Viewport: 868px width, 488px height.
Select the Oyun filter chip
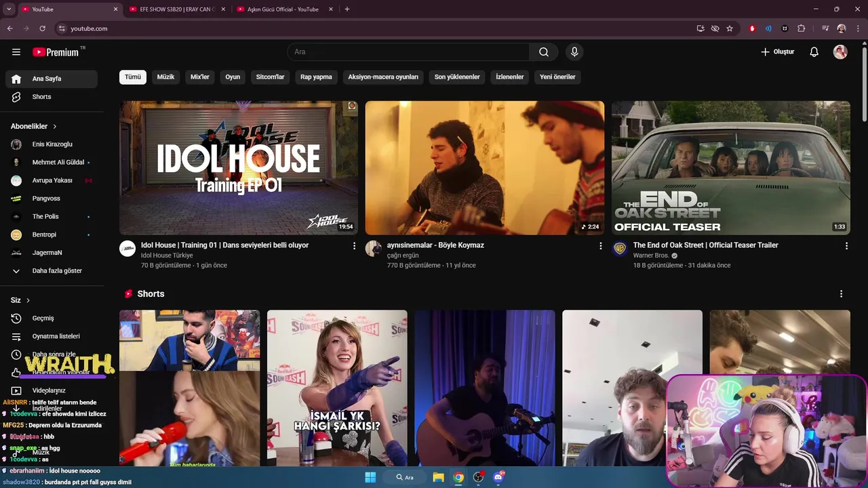point(233,77)
